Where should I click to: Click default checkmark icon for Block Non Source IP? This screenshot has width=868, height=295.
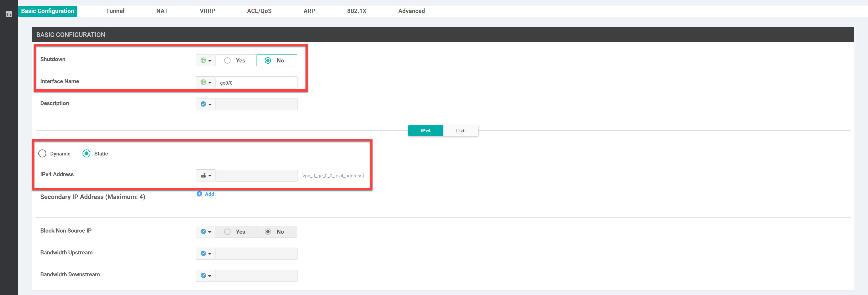pyautogui.click(x=203, y=232)
